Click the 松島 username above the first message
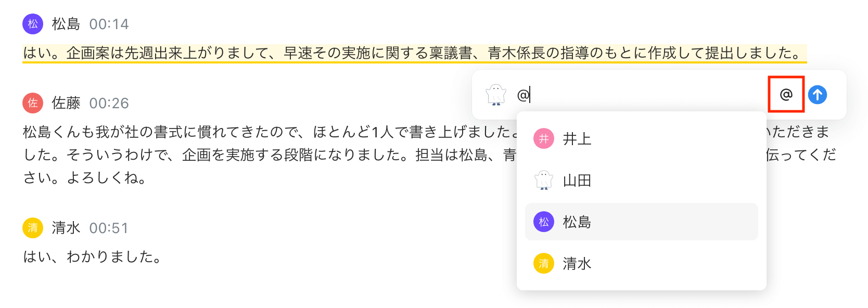The width and height of the screenshot is (868, 308). 64,24
